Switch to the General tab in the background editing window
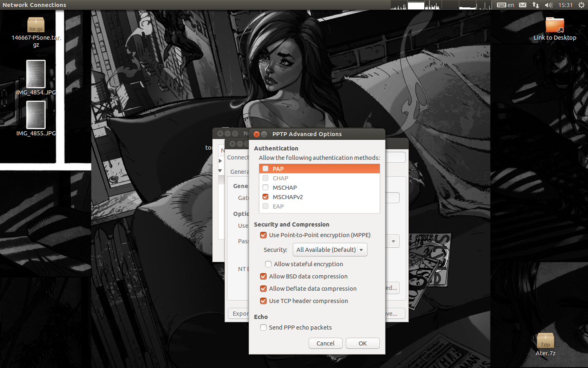This screenshot has height=368, width=588. tap(238, 172)
